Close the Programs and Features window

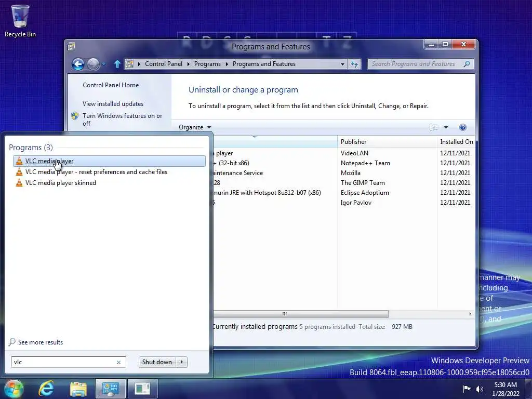click(463, 45)
